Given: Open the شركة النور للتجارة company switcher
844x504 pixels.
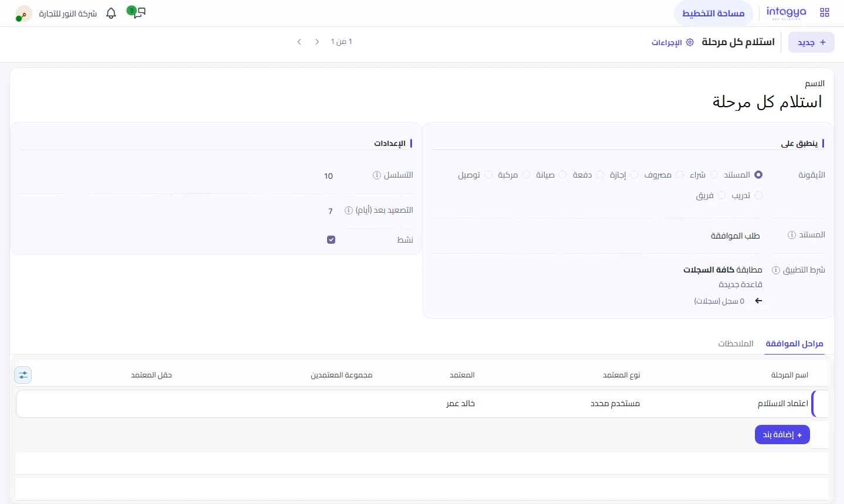Looking at the screenshot, I should [x=67, y=13].
